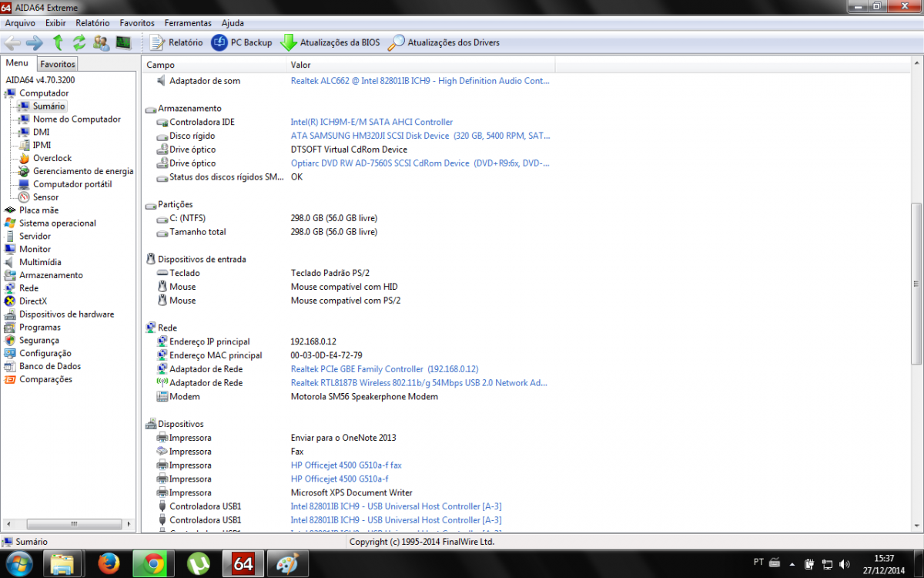Open the Realtek RTL8187B Wireless adapter link
Viewport: 924px width, 578px height.
419,383
